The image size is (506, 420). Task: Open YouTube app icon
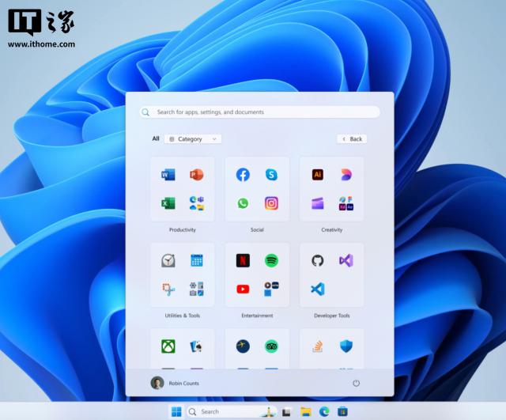243,289
